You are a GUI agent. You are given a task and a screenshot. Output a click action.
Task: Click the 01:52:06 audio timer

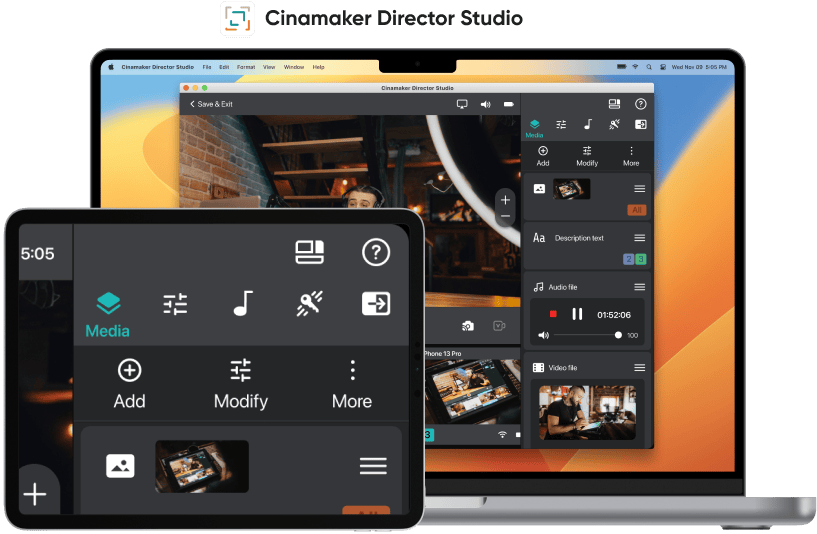click(x=614, y=315)
